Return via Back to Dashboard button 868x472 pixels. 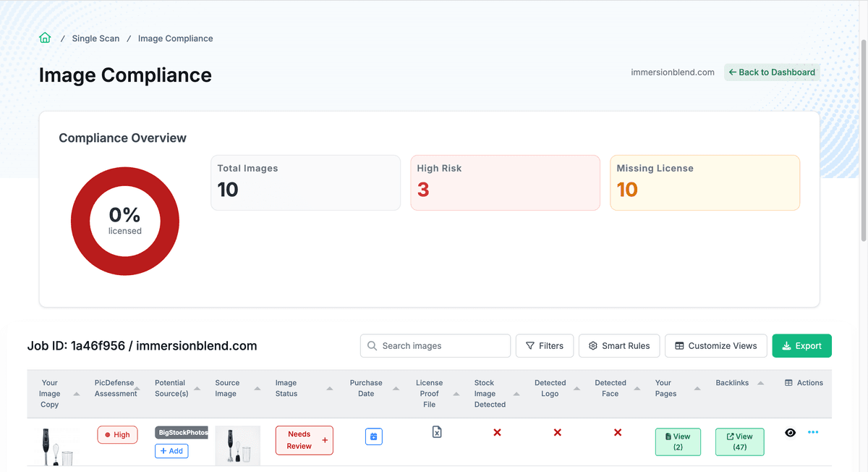coord(772,72)
